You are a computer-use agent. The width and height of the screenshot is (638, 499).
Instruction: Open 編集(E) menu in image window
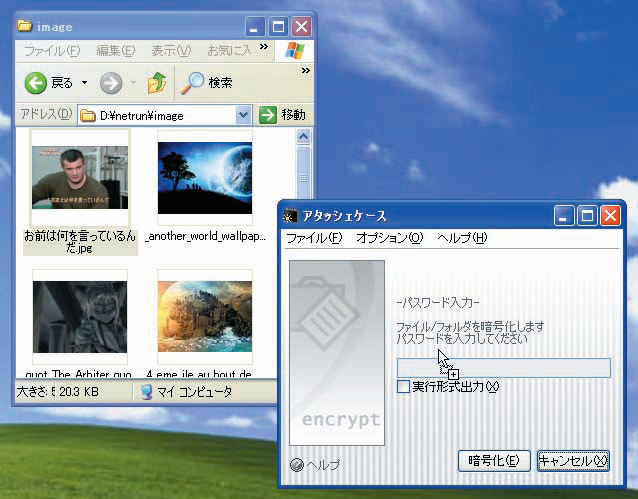tap(116, 51)
